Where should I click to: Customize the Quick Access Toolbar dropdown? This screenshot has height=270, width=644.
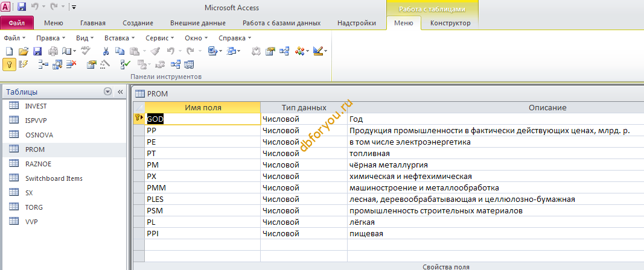[73, 7]
